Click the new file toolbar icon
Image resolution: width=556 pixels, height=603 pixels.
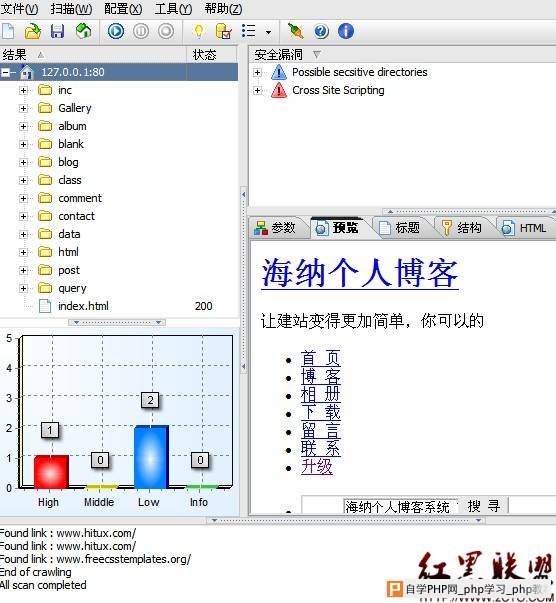coord(8,32)
